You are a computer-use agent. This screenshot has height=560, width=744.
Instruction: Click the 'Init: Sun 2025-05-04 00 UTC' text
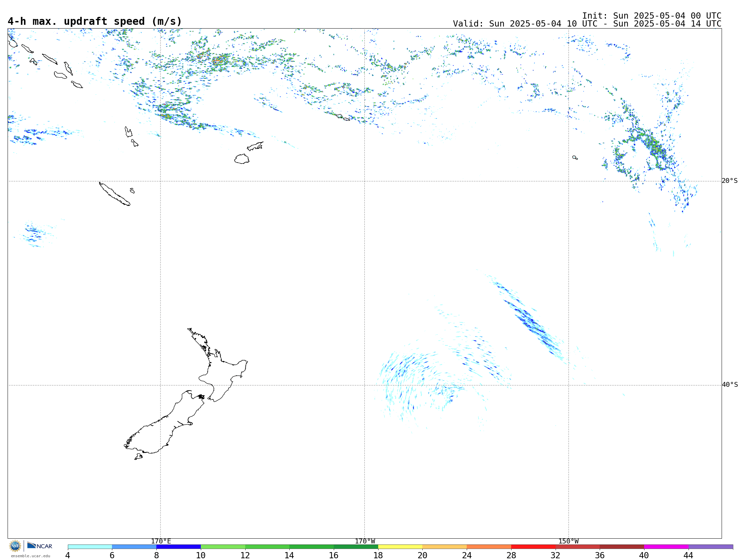pos(652,16)
